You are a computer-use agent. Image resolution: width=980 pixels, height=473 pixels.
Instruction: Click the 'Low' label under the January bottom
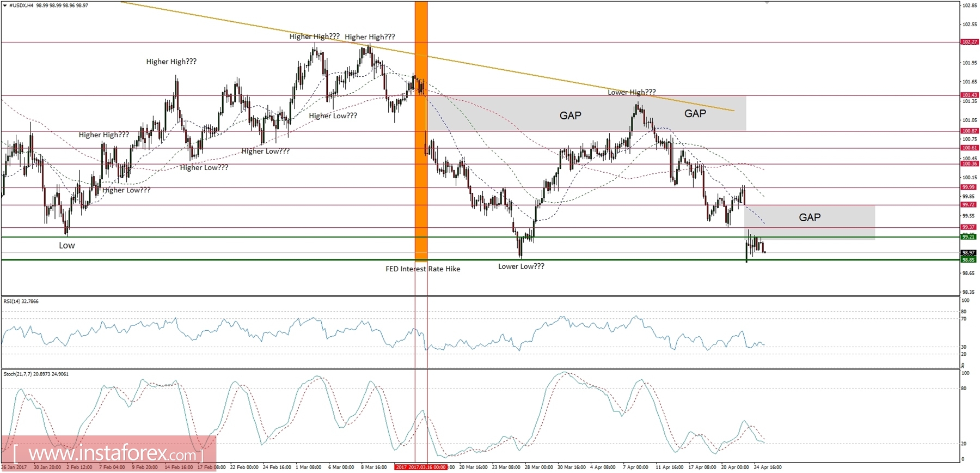(67, 245)
